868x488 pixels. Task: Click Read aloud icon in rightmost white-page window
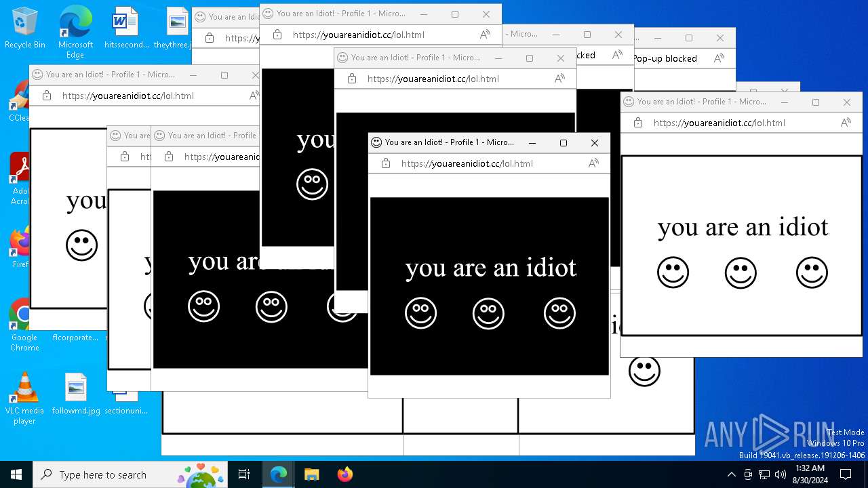(x=846, y=123)
